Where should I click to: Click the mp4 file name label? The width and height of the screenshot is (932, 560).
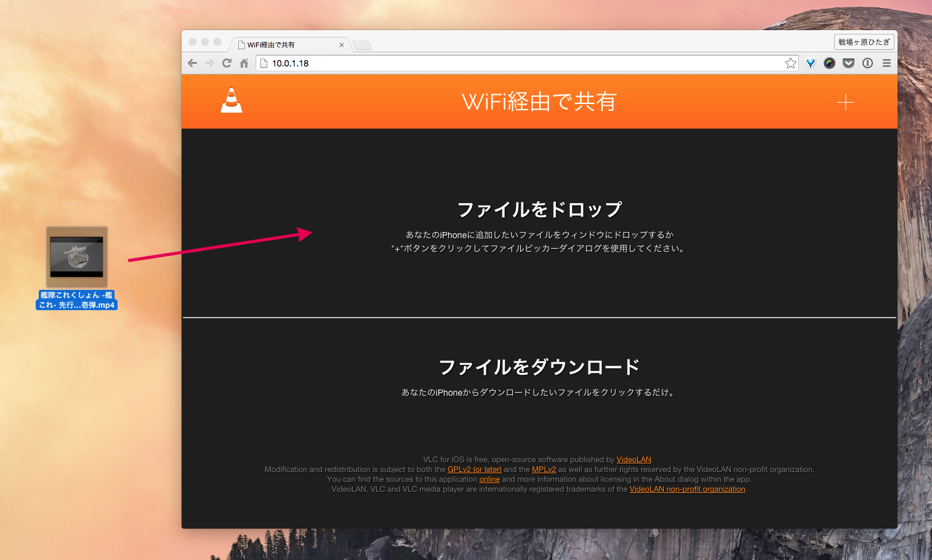(x=77, y=300)
